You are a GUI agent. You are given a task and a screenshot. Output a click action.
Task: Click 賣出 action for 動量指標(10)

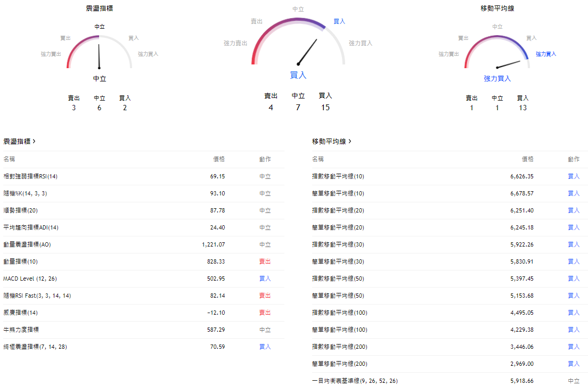(x=265, y=261)
